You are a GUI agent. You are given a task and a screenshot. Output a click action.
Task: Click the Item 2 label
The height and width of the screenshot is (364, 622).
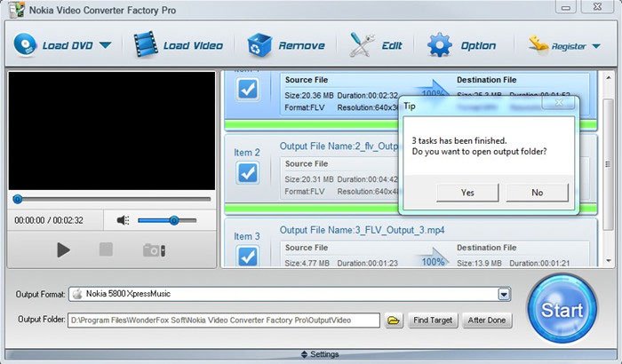(x=247, y=153)
